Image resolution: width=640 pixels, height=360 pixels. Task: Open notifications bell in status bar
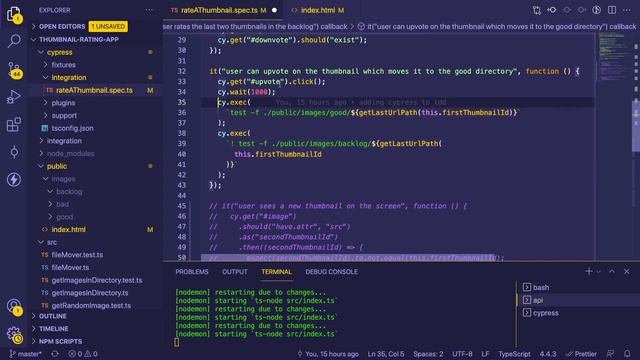pyautogui.click(x=627, y=354)
